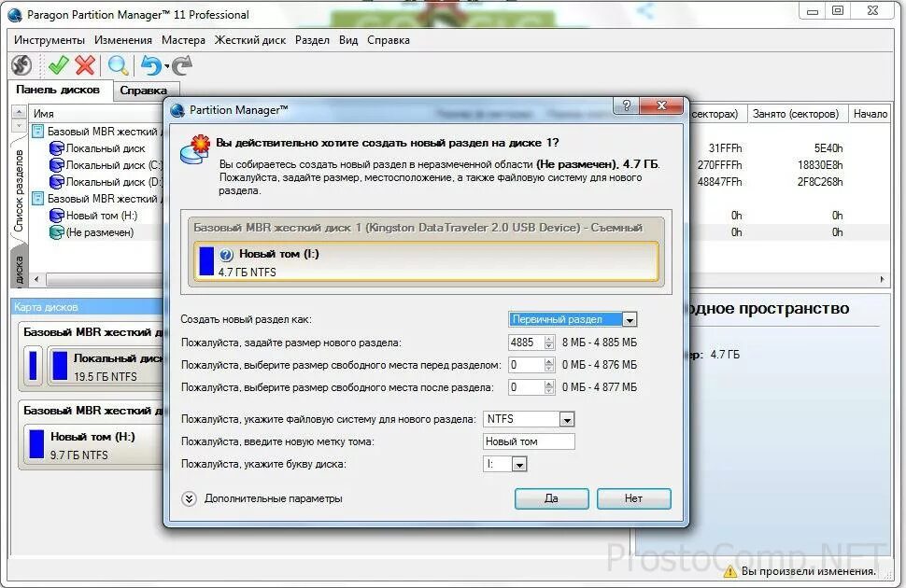Image resolution: width=906 pixels, height=588 pixels.
Task: Select the Новый том (I:) partition bar
Action: click(426, 261)
